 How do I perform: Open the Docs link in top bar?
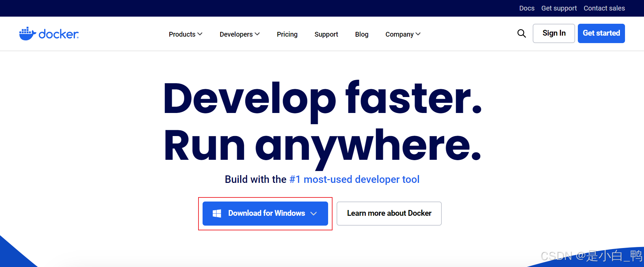(x=527, y=8)
